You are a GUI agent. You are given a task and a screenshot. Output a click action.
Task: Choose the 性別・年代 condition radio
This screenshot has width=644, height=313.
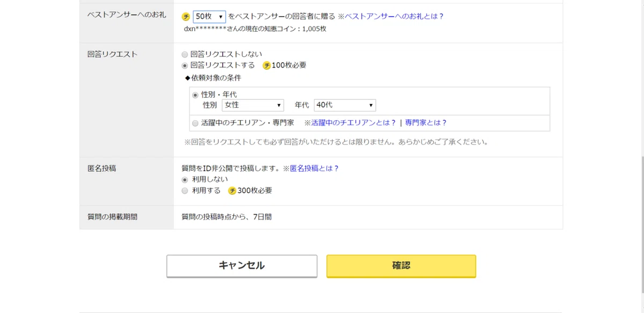[x=195, y=94]
